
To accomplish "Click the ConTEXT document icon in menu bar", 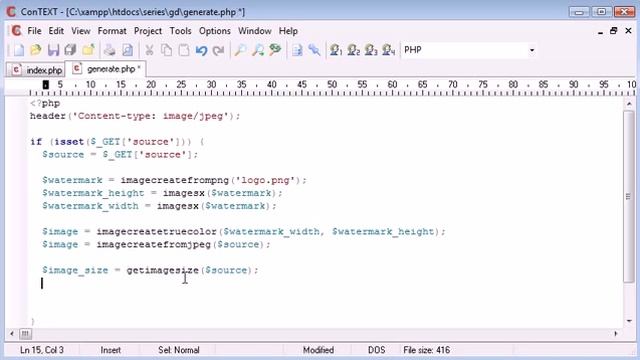I will (16, 31).
